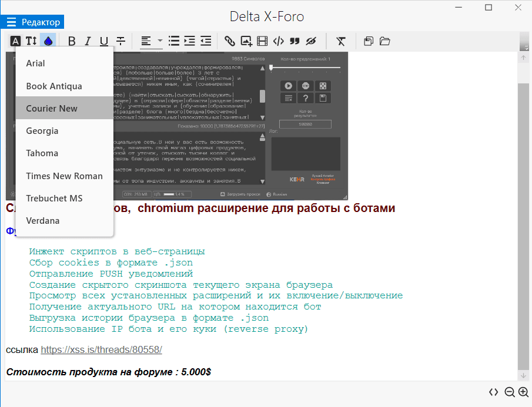This screenshot has width=532, height=407.
Task: Insert a code block
Action: click(279, 41)
